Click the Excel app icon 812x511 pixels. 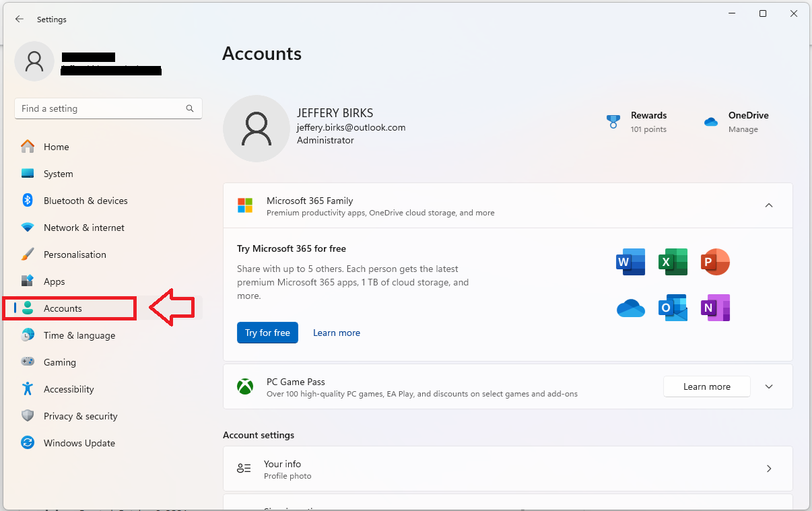coord(673,262)
